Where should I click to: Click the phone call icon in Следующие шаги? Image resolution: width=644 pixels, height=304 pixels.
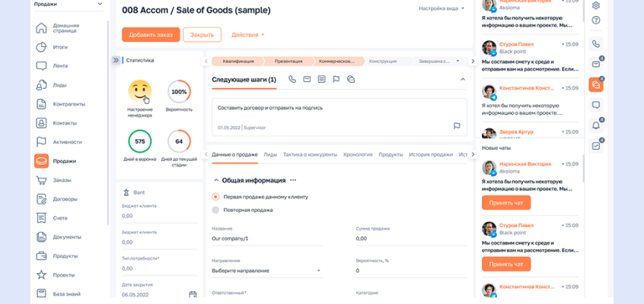[292, 79]
